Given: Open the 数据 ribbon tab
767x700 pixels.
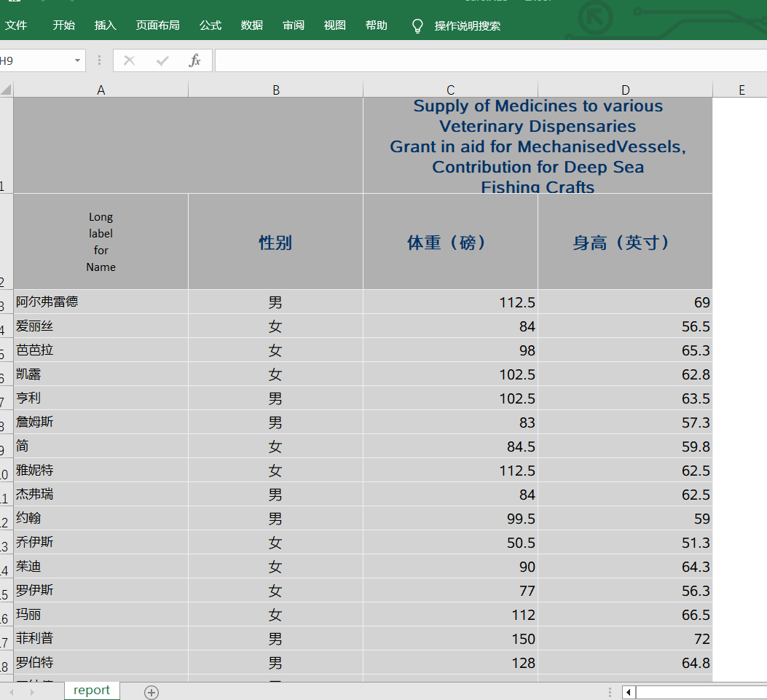Looking at the screenshot, I should 251,25.
